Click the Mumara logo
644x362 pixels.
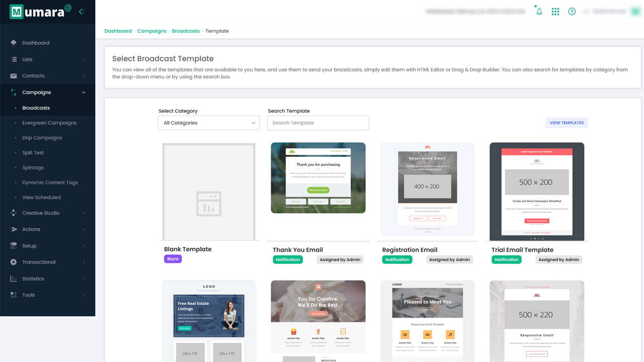(x=41, y=11)
